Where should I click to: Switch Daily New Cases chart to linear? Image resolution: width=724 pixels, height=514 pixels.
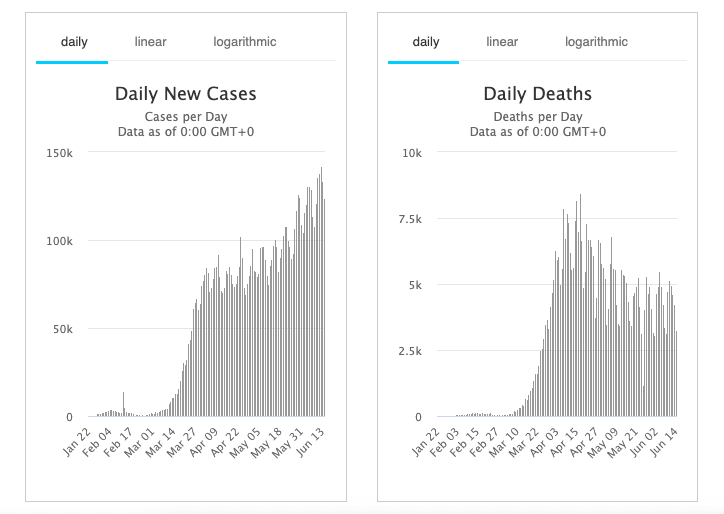click(x=150, y=42)
